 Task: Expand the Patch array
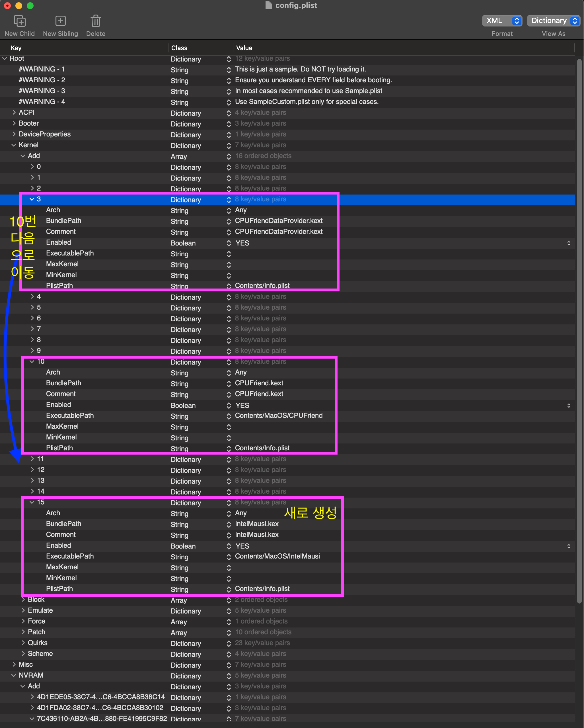point(23,632)
